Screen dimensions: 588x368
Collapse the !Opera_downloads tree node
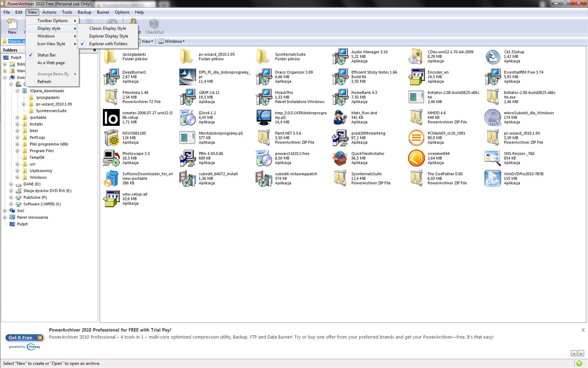(17, 91)
